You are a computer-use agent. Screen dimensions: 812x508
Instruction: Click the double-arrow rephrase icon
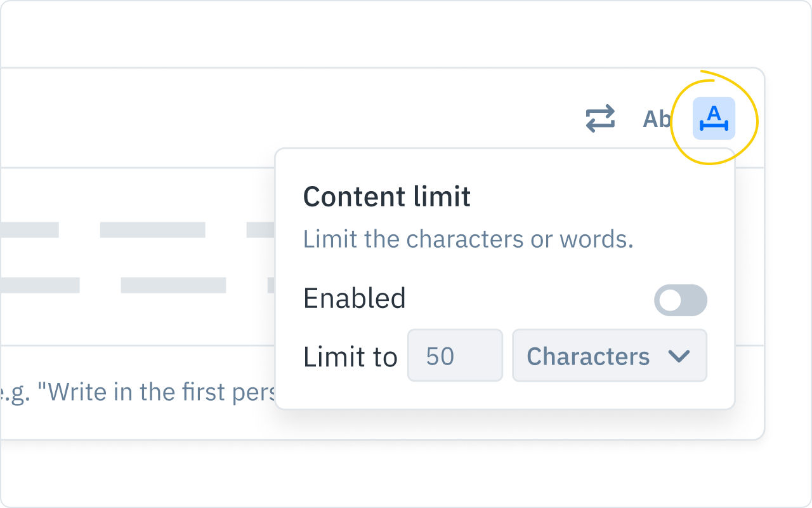600,118
